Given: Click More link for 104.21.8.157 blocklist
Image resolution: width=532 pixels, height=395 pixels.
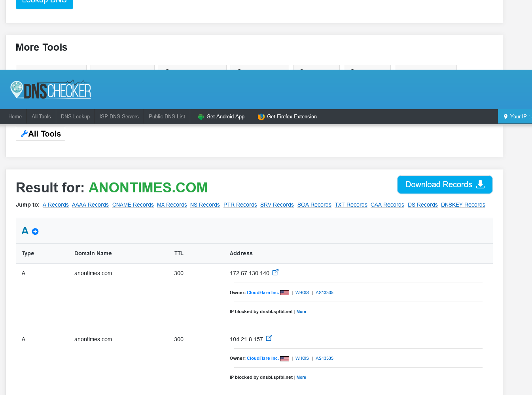Looking at the screenshot, I should [301, 378].
